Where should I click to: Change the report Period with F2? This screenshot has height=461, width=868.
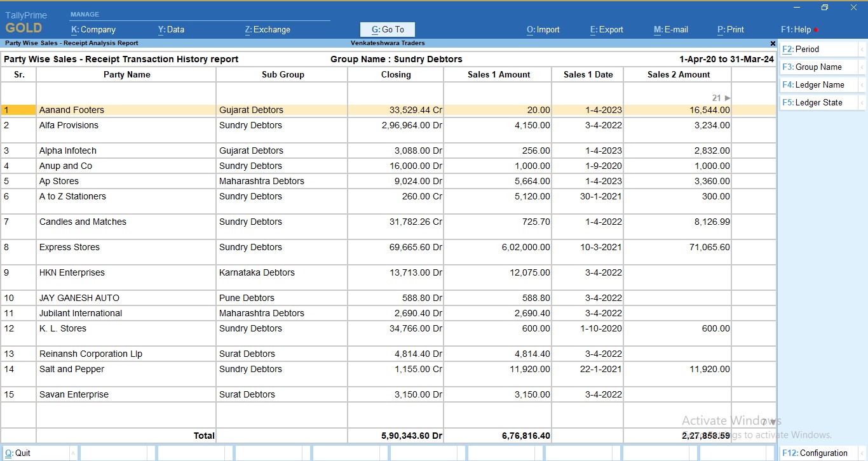pyautogui.click(x=817, y=48)
